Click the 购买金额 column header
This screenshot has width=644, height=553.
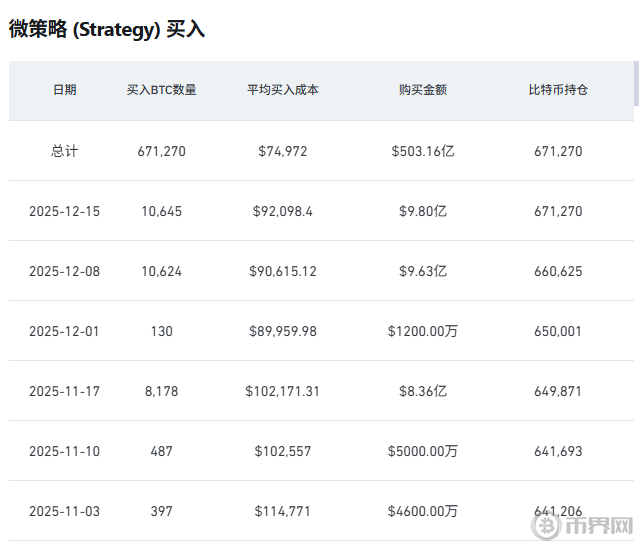pyautogui.click(x=423, y=90)
